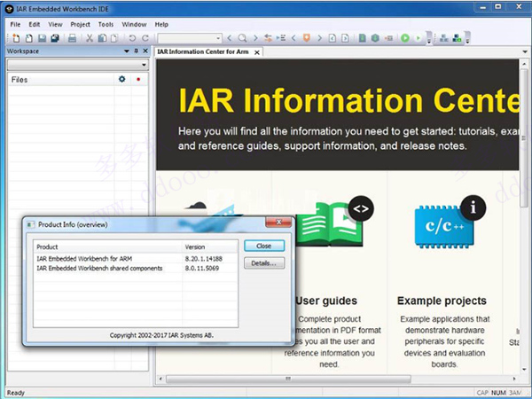Viewport: 532px width, 399px height.
Task: Save the current file
Action: tap(42, 38)
